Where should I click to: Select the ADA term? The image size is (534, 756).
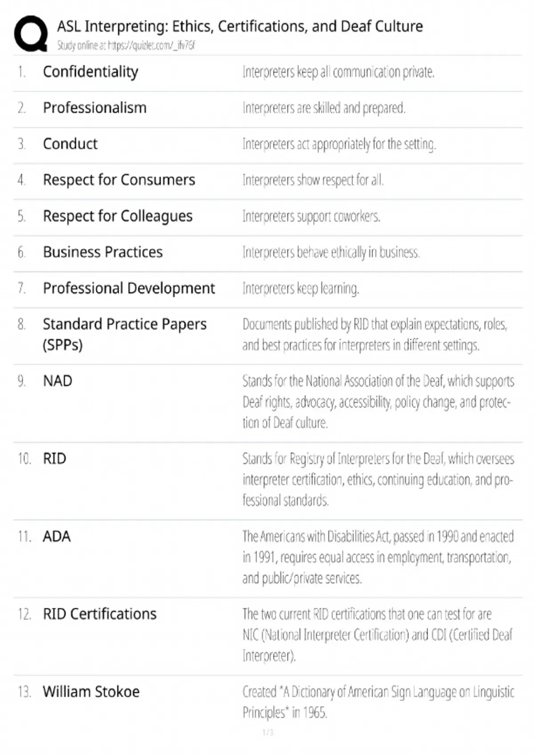coord(57,536)
